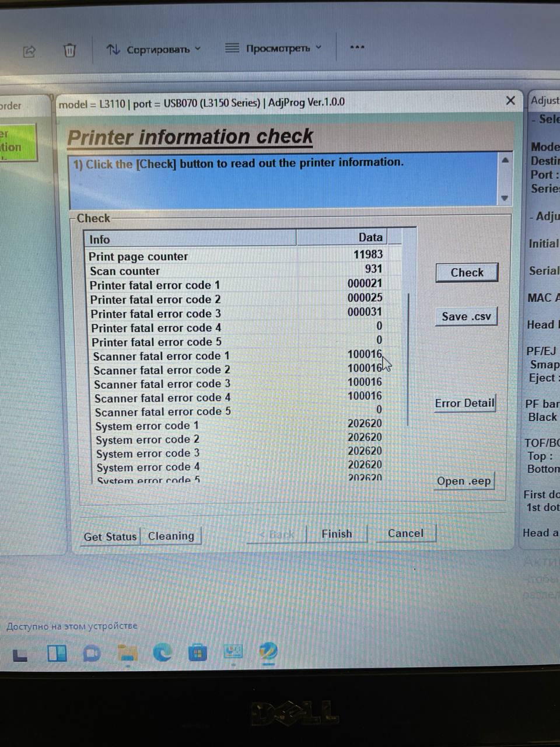
Task: Click the Open .eep button
Action: click(464, 481)
